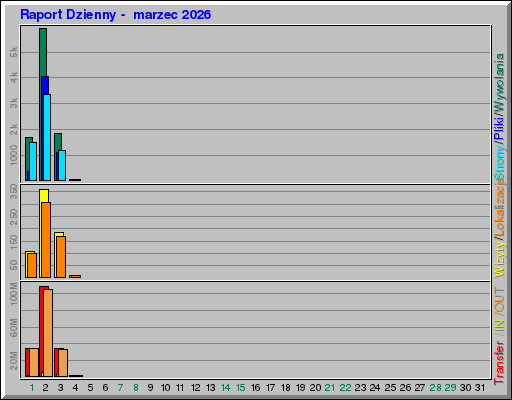Click day number 18 on the x-axis

click(286, 388)
